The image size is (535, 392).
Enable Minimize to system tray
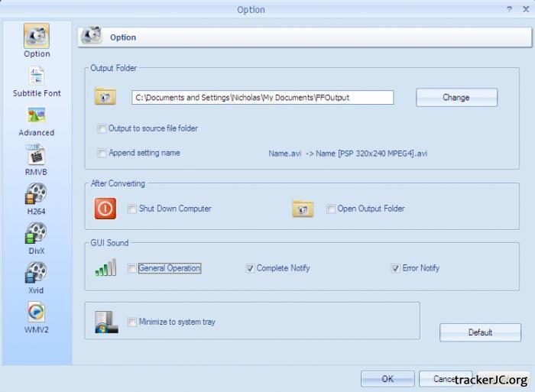132,322
